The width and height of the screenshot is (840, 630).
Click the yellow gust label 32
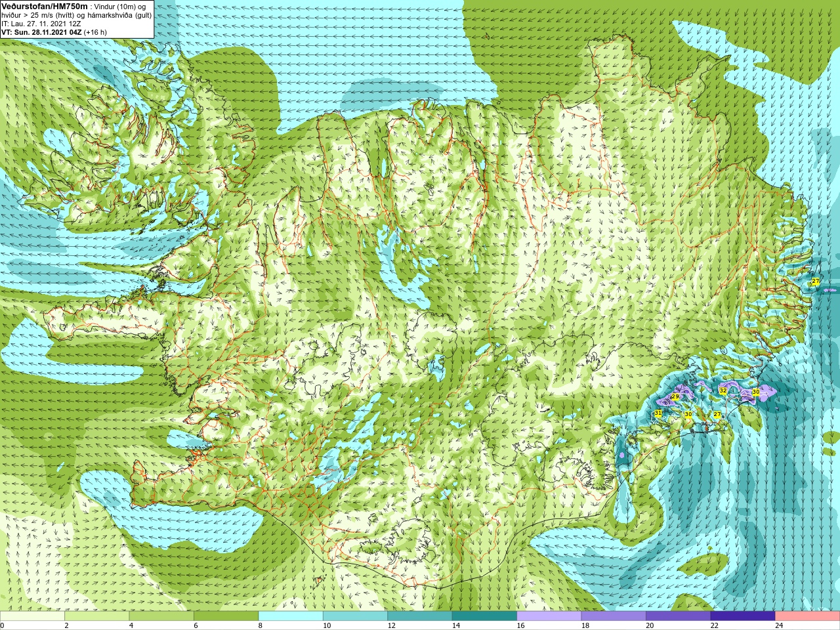723,390
